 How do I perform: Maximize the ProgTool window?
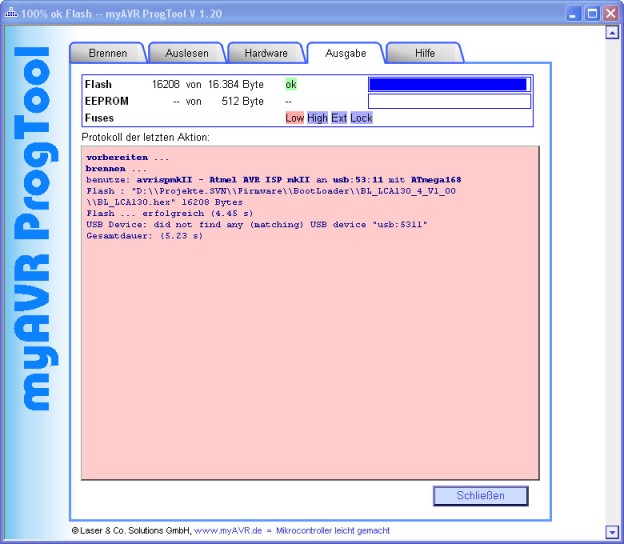592,14
